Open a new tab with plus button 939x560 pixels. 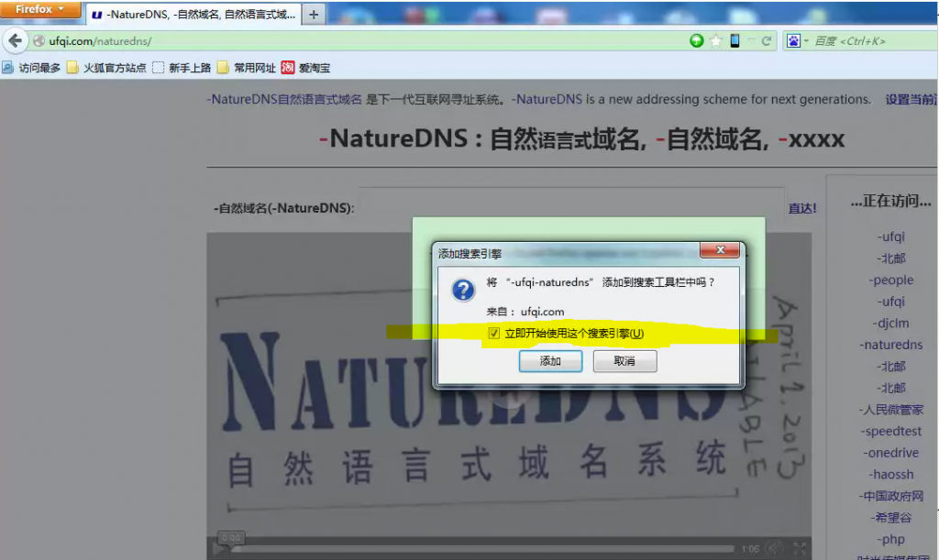314,13
